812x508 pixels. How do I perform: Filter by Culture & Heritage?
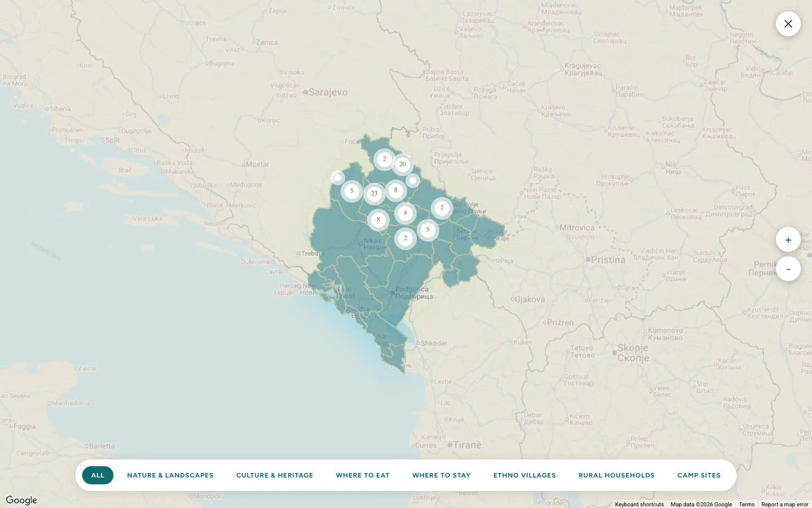(275, 475)
